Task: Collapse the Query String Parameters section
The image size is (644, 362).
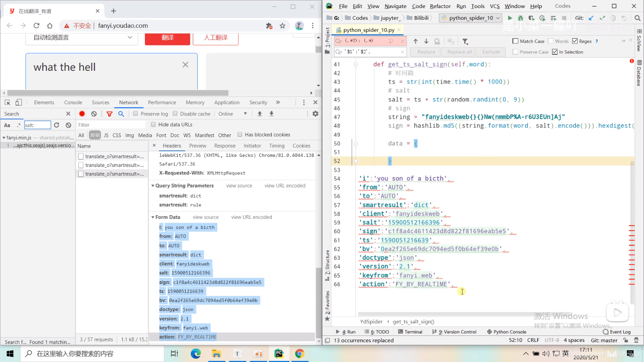Action: pos(153,186)
